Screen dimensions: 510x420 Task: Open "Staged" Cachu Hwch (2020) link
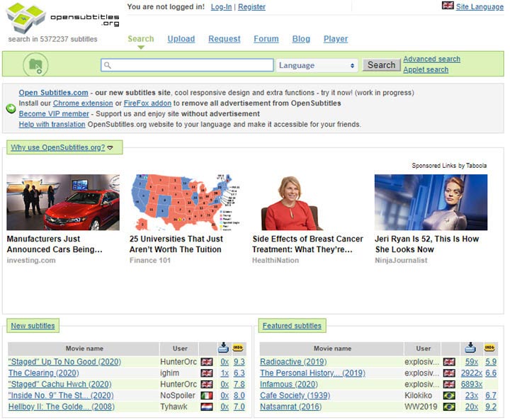click(x=59, y=384)
